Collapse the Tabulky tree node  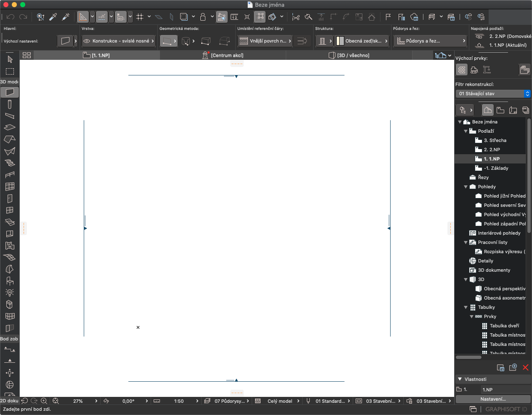tap(466, 307)
